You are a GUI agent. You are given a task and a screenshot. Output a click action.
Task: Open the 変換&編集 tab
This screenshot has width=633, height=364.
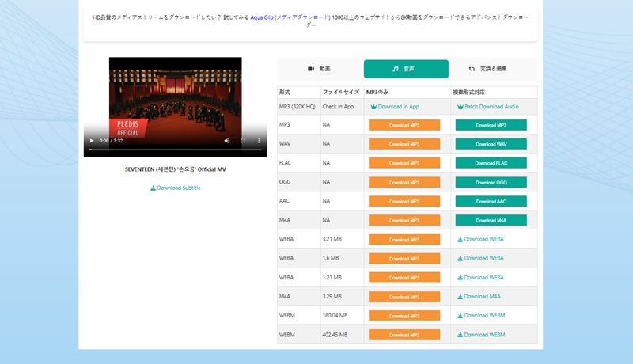click(x=493, y=69)
